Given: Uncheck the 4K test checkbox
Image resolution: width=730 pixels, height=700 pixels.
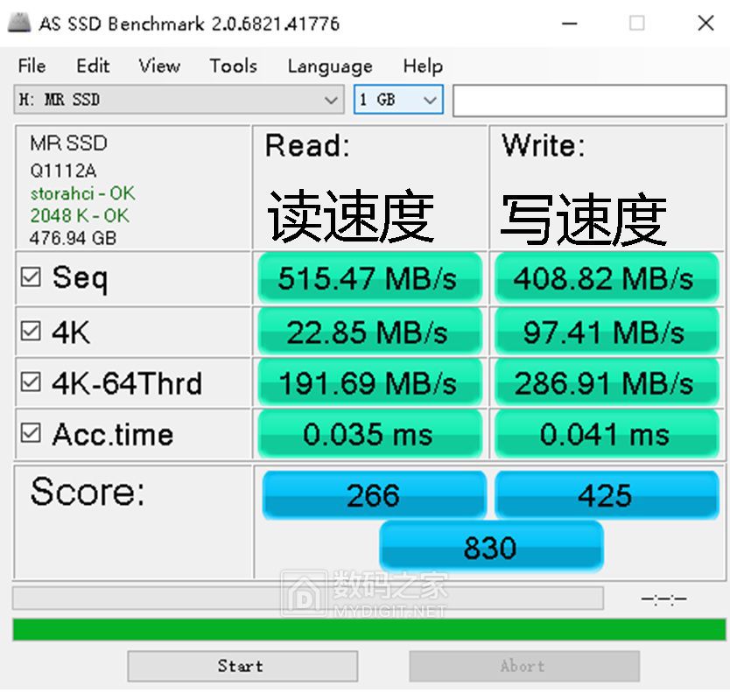Looking at the screenshot, I should click(31, 331).
